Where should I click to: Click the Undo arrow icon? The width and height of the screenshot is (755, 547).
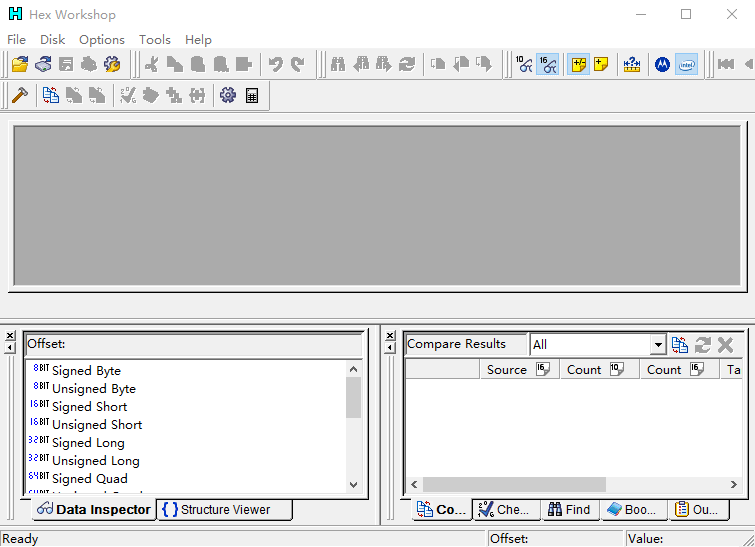pyautogui.click(x=275, y=64)
